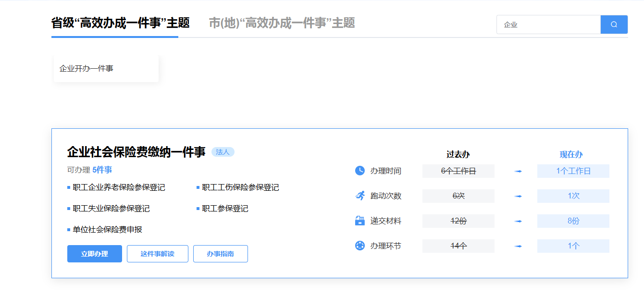Click the arrow in the 办理环节 row
This screenshot has height=297, width=644.
518,246
